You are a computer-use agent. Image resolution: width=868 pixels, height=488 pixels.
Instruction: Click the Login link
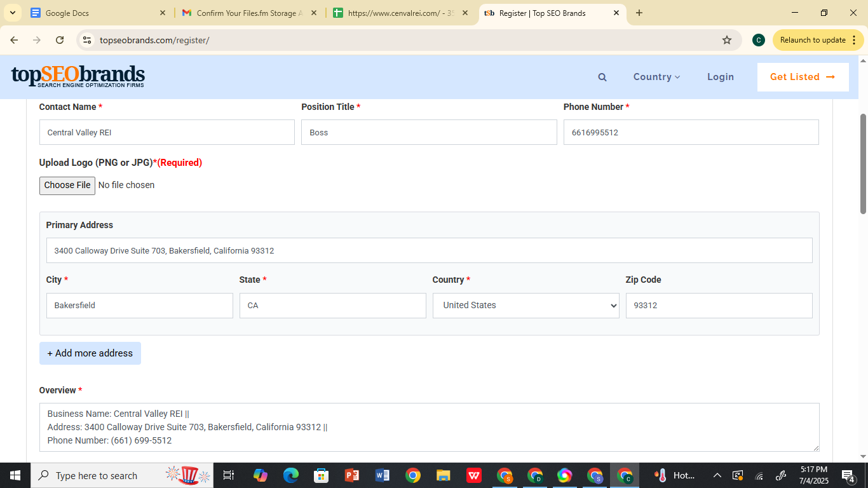point(721,77)
